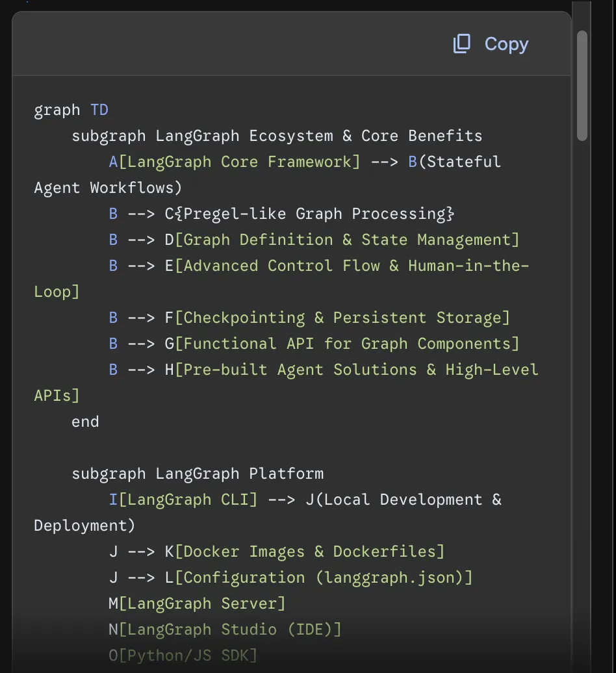Viewport: 616px width, 673px height.
Task: Click the 'end' keyword line
Action: coord(85,422)
